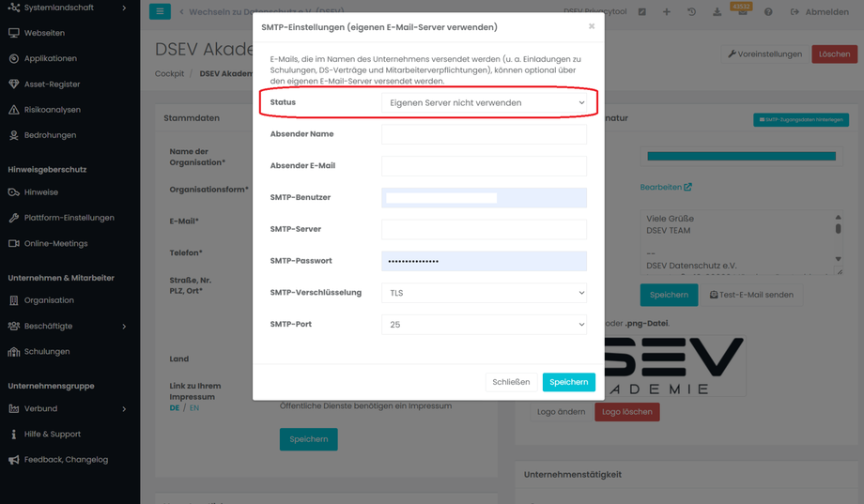Click Bearbeiten link in signature panel
The height and width of the screenshot is (504, 864).
pos(666,188)
